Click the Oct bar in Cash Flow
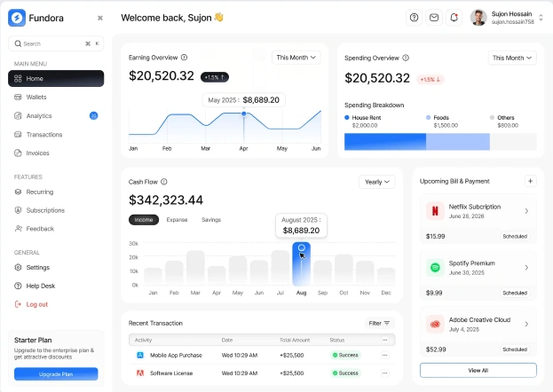553x392 pixels. click(344, 270)
